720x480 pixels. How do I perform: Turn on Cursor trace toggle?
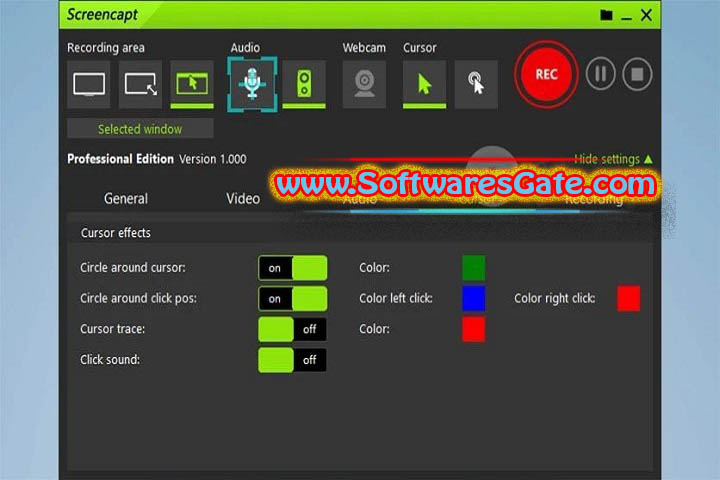click(x=292, y=329)
